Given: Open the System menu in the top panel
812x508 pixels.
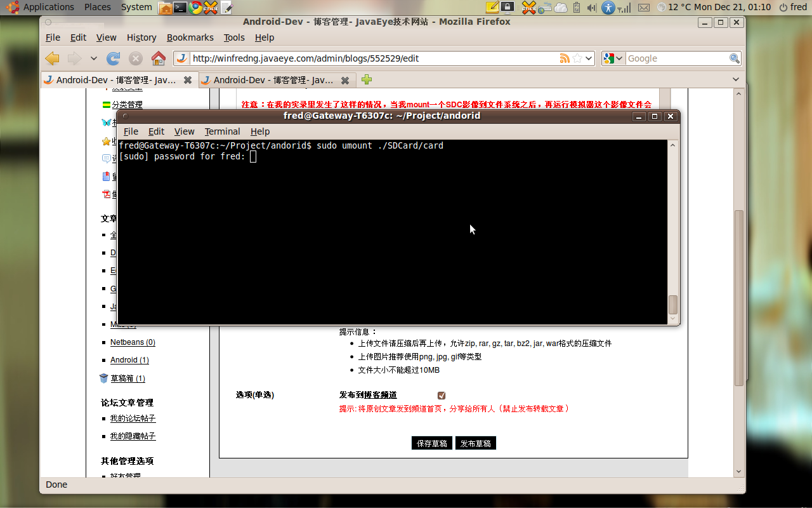Looking at the screenshot, I should click(x=136, y=8).
